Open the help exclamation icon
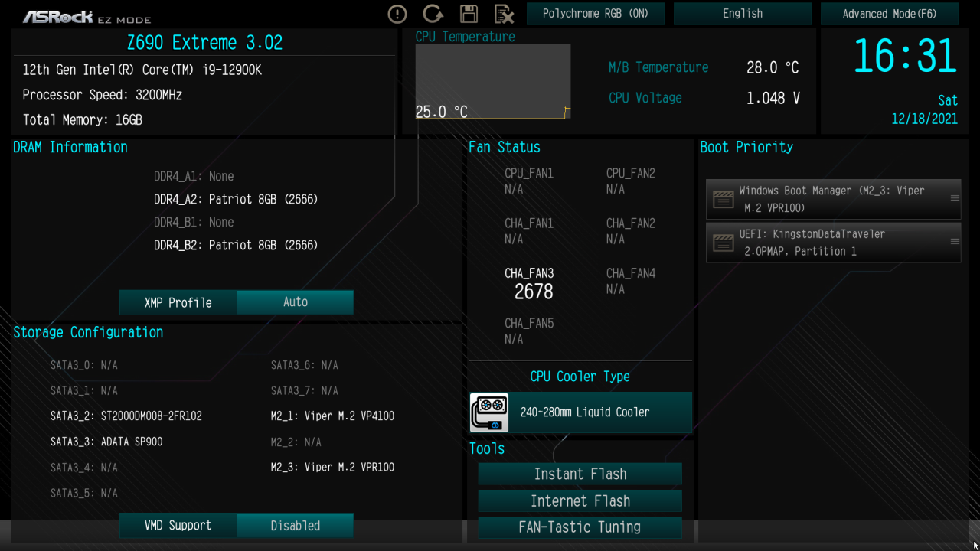The width and height of the screenshot is (980, 551). (x=397, y=14)
